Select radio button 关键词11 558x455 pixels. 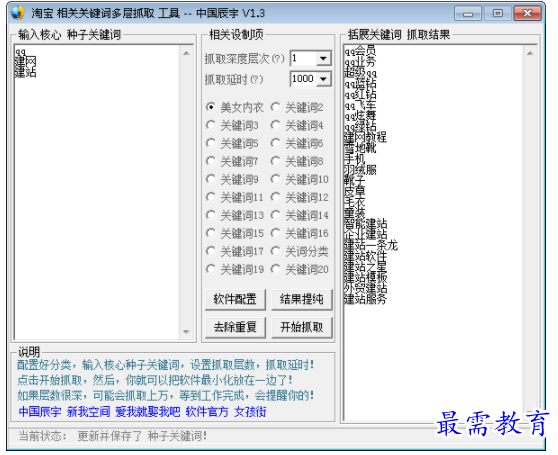click(211, 197)
